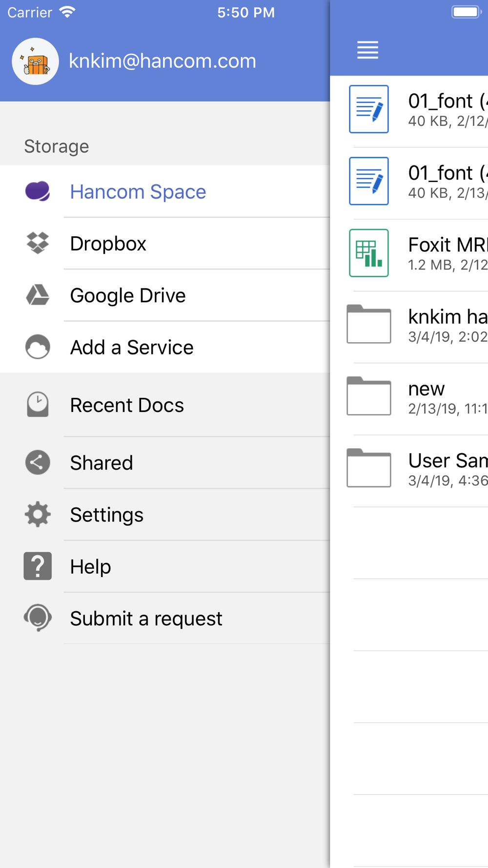Tap the Recent Docs clock icon
The image size is (488, 868).
38,405
